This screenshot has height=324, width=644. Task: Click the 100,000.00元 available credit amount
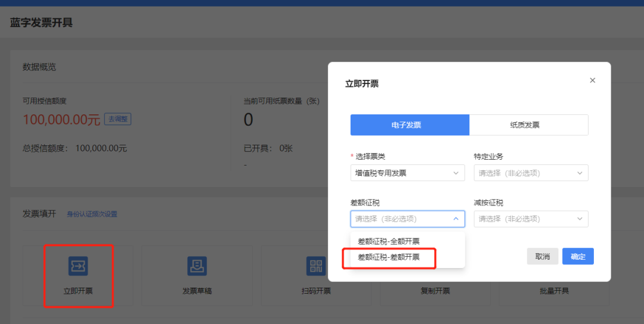[61, 120]
